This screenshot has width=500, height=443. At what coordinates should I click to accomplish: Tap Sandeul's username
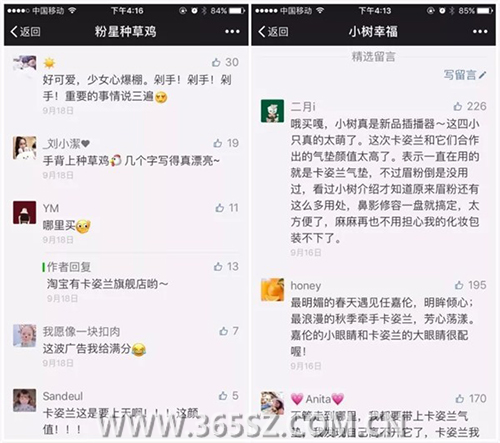tap(63, 396)
